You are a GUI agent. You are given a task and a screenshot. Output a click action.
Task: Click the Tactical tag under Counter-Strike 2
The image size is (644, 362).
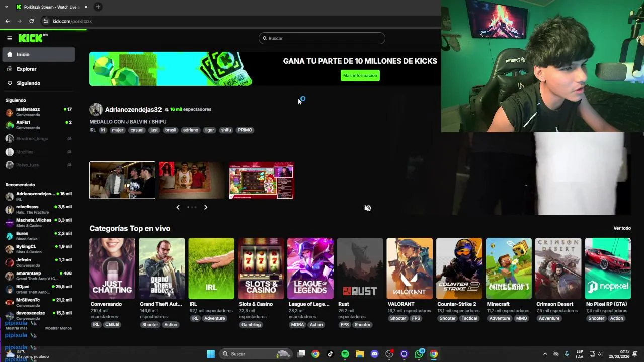(x=469, y=318)
